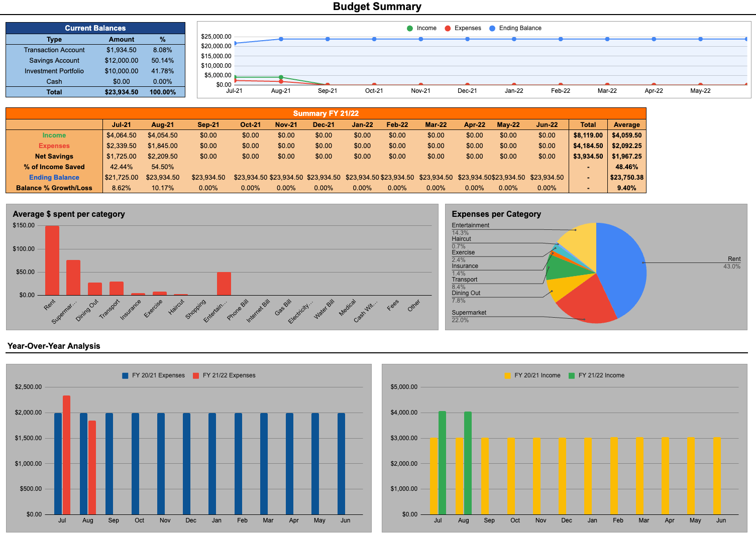Screen dimensions: 756x537
Task: Click the Summary FY 21/22 header bar
Action: pyautogui.click(x=326, y=113)
